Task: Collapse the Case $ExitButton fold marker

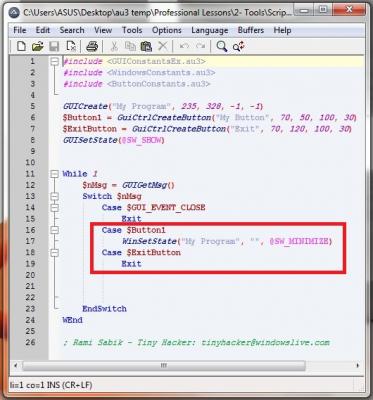Action: pos(54,253)
